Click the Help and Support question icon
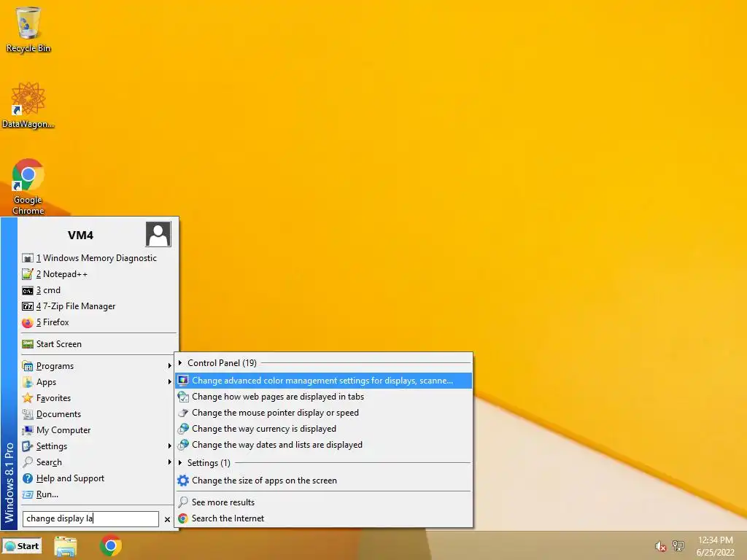747x560 pixels. (x=28, y=478)
